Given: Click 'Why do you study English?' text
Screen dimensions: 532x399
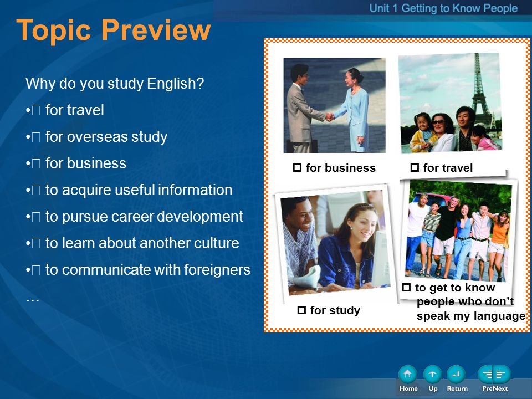Looking at the screenshot, I should (x=115, y=84).
